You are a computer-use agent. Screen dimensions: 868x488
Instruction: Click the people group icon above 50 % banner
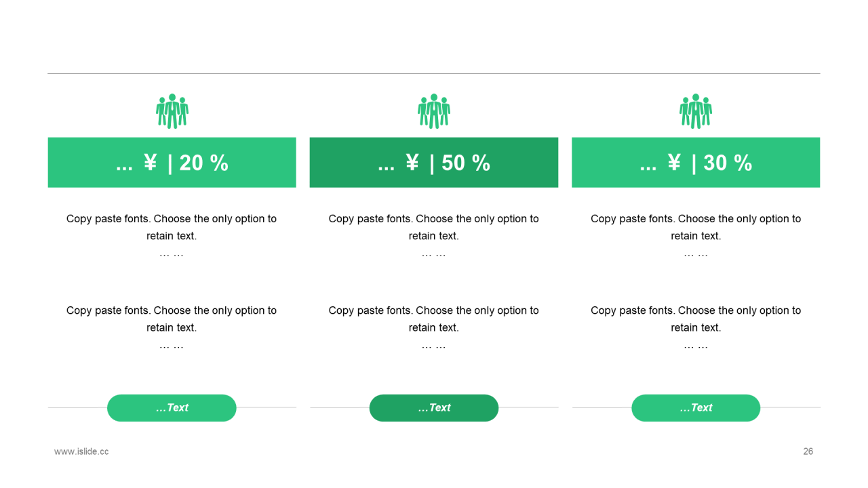[434, 111]
